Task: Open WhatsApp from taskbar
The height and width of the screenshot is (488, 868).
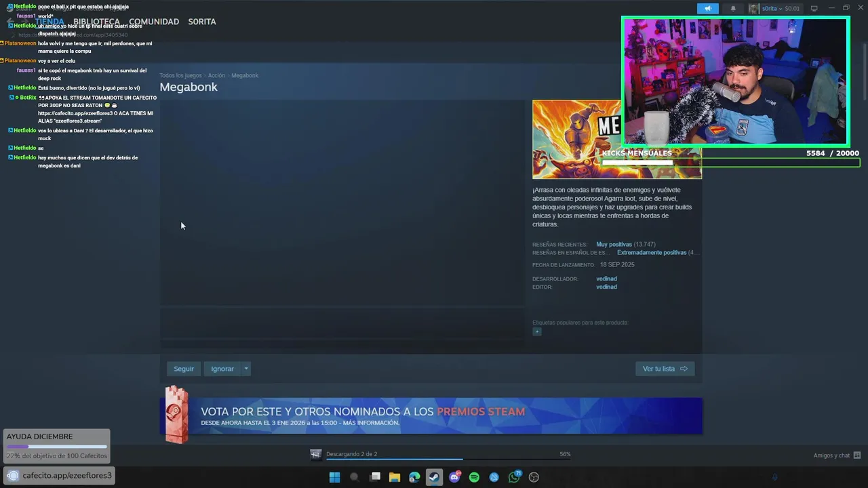Action: (514, 477)
